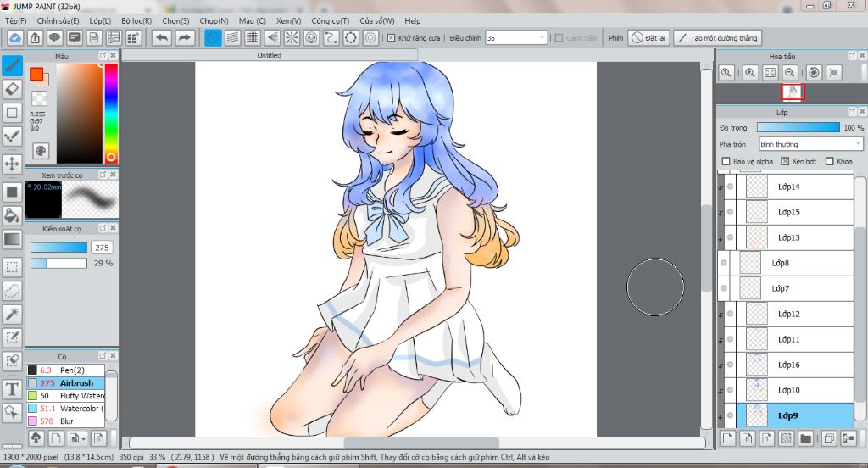This screenshot has width=868, height=468.
Task: Click the Redo arrow in toolbar
Action: point(184,37)
